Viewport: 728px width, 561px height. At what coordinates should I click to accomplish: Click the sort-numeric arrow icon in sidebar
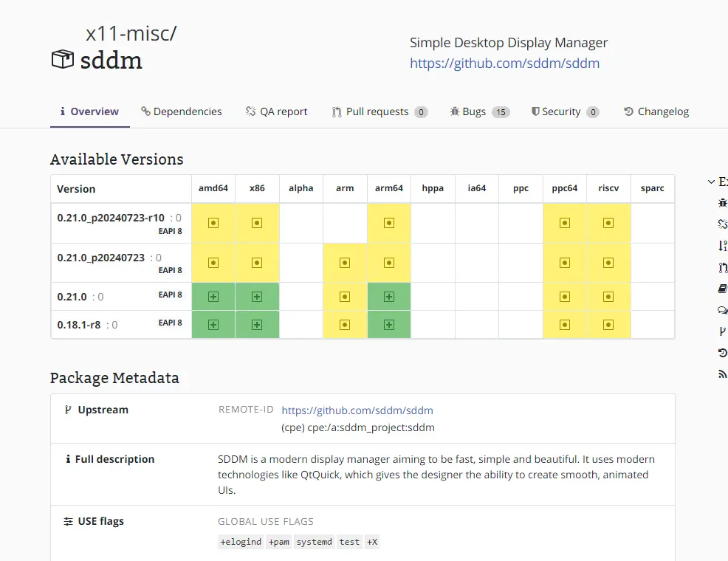tap(722, 246)
